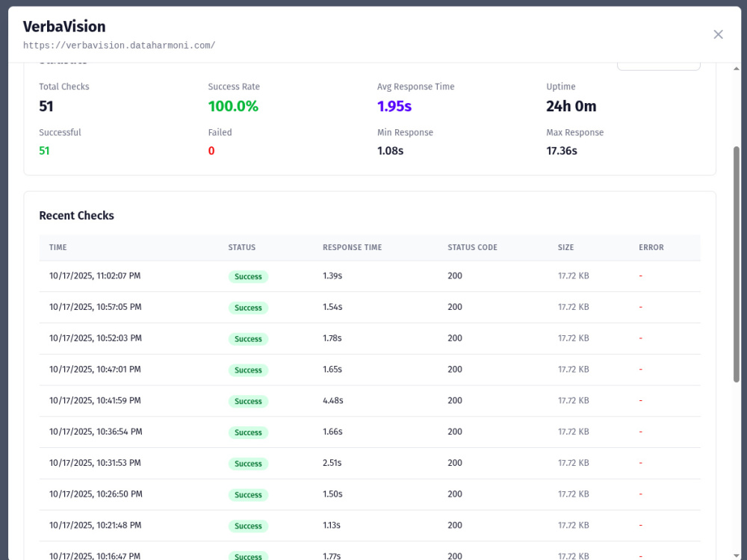
Task: Click the RESPONSE TIME column header
Action: point(352,247)
